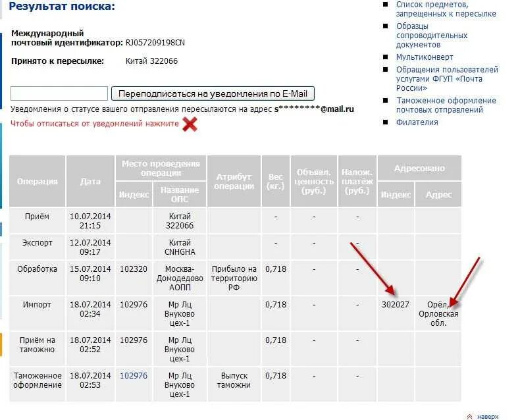Image resolution: width=520 pixels, height=420 pixels.
Task: Click masked email s********@mail.ru
Action: tap(314, 109)
